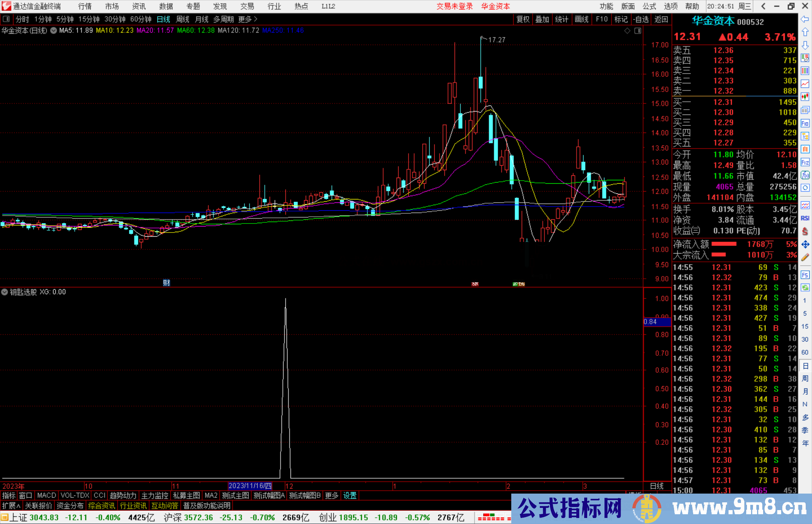Open the 更多 indicator tabs menu

332,495
